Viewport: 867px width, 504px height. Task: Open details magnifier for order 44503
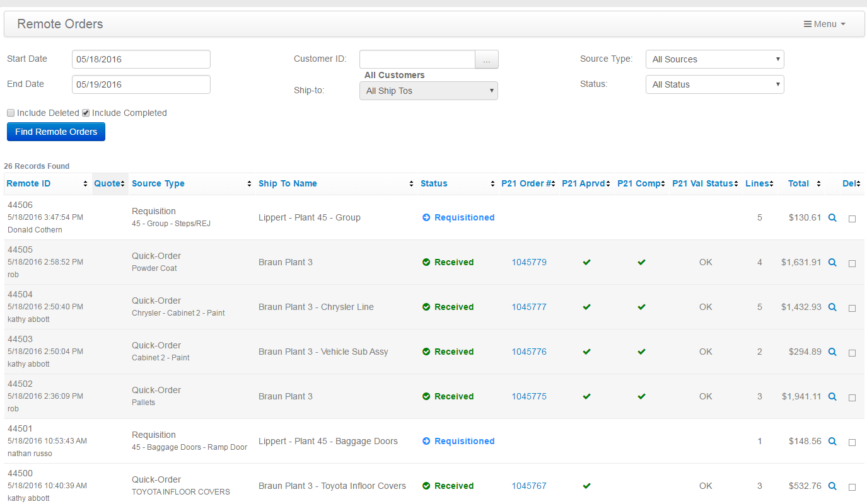832,352
